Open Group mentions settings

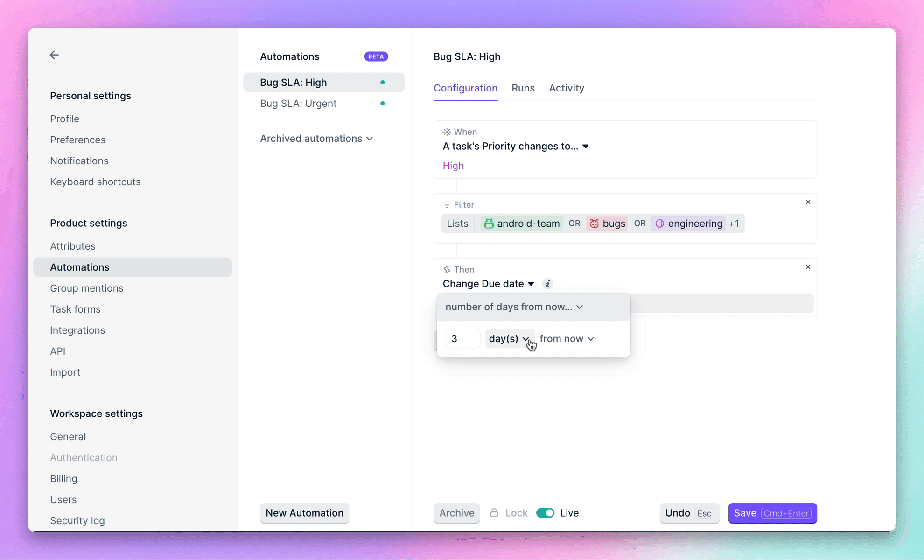86,288
